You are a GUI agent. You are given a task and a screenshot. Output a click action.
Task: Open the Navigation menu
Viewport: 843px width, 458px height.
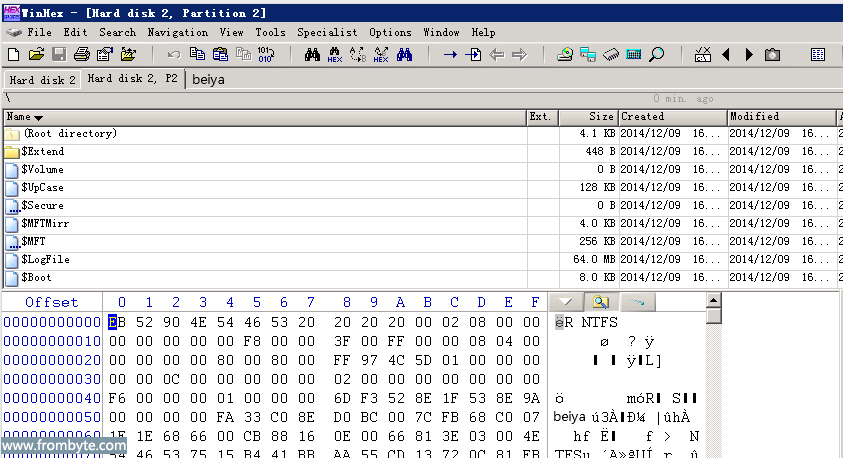pos(177,32)
